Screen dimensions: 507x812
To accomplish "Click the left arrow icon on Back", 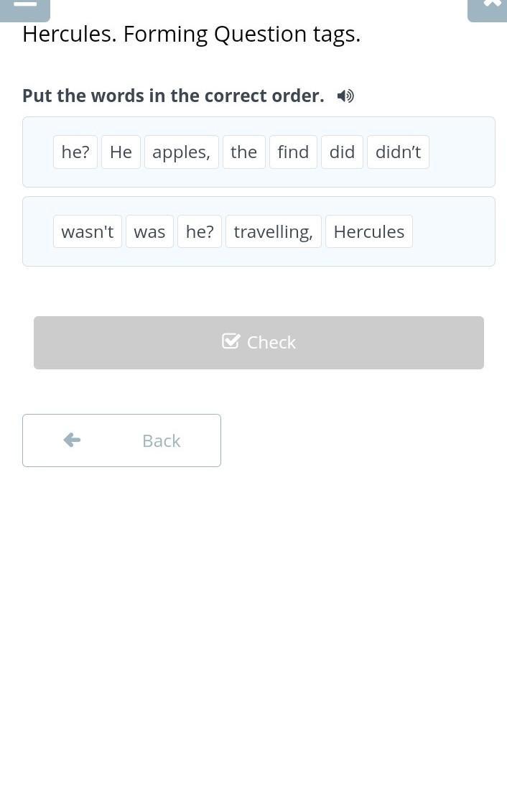I will [x=72, y=440].
